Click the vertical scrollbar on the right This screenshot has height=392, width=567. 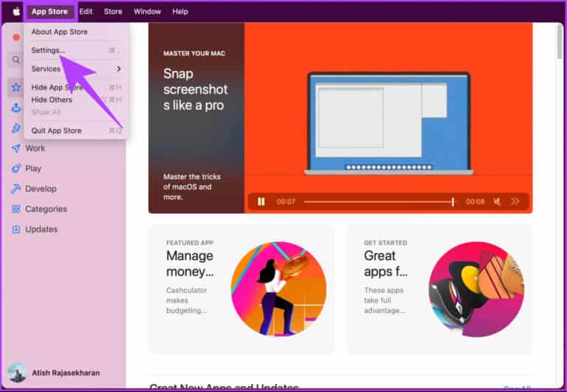[560, 44]
